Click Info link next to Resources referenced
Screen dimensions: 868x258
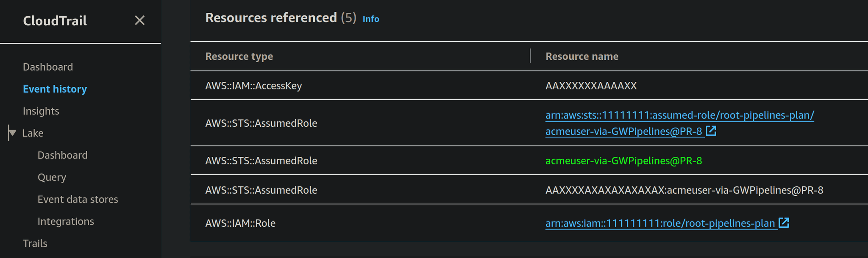[370, 19]
